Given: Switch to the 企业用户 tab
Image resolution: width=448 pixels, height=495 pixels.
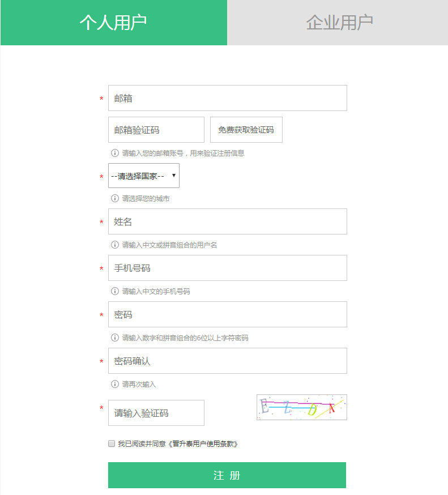Looking at the screenshot, I should click(338, 23).
